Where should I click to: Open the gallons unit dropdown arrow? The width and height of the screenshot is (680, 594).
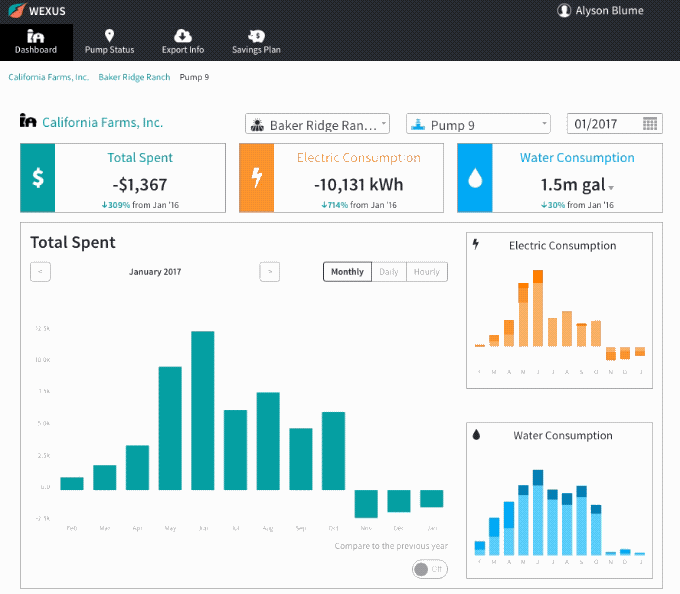611,188
